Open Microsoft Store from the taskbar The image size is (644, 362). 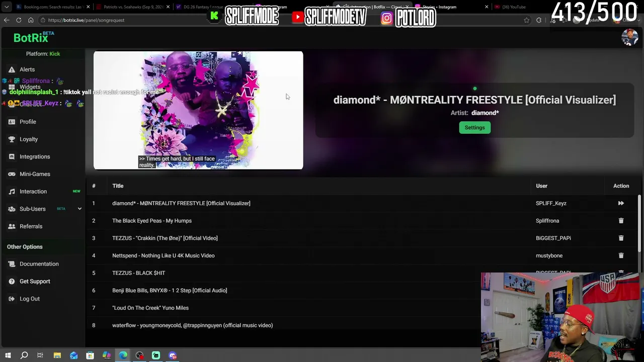pos(90,355)
